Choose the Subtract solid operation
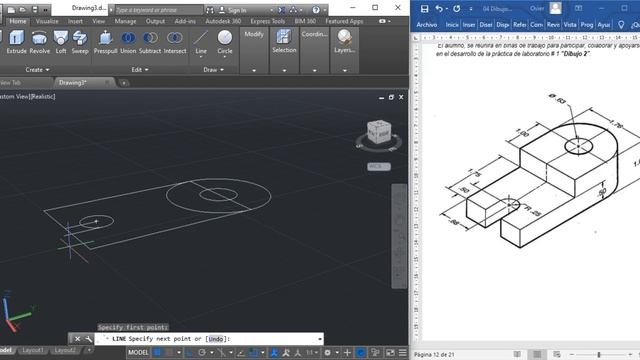640x360 pixels. pyautogui.click(x=150, y=42)
